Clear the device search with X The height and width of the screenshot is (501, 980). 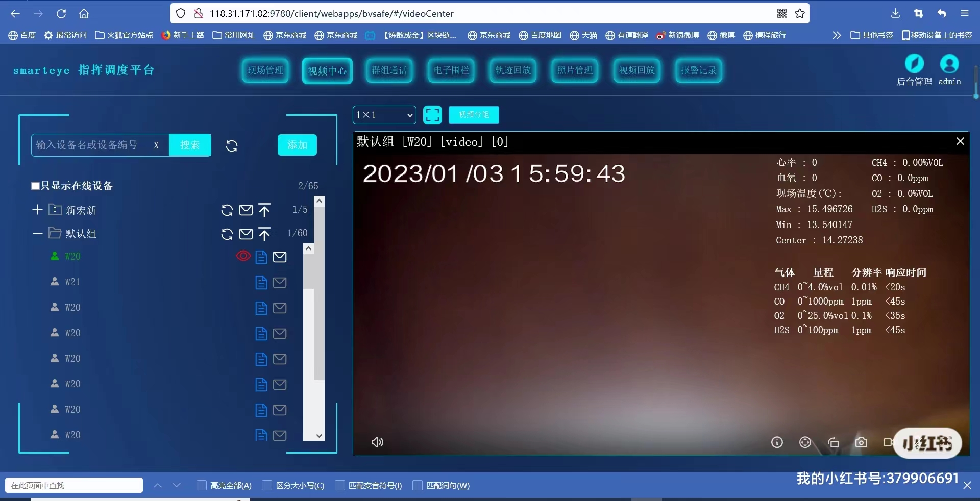tap(156, 145)
